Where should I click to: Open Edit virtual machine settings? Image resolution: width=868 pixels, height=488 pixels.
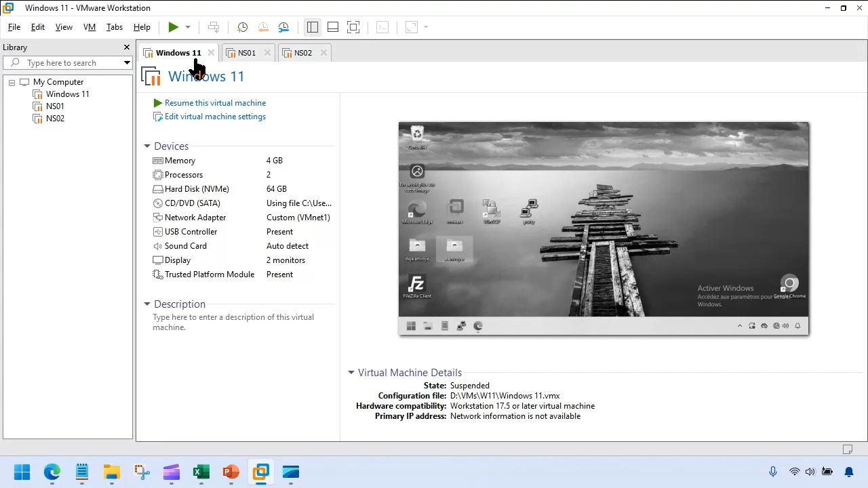click(215, 117)
